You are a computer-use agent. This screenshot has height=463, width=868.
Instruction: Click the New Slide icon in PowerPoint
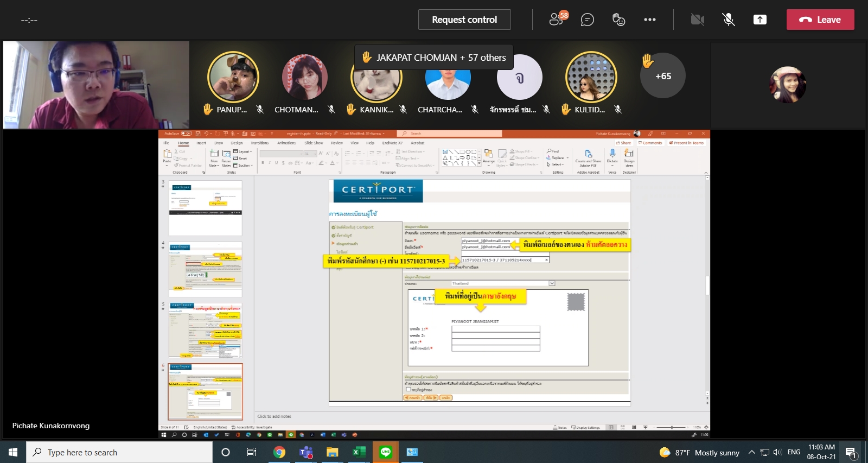(x=214, y=155)
